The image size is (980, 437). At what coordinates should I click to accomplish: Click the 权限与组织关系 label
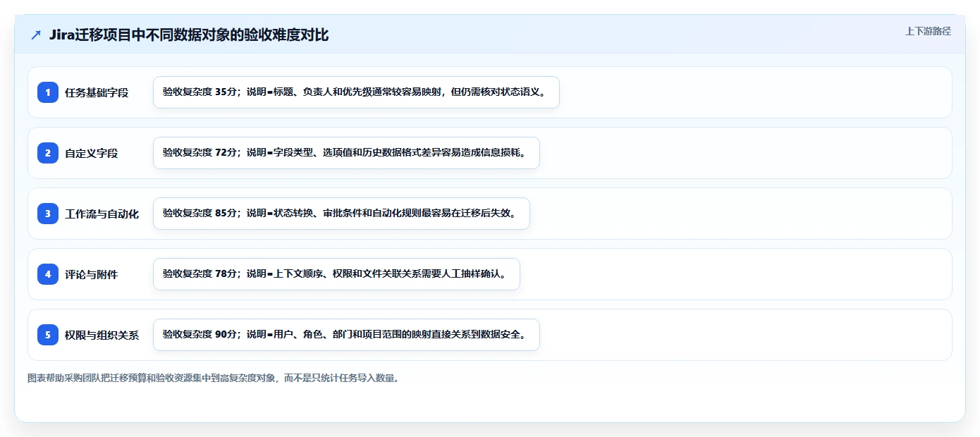pyautogui.click(x=102, y=335)
